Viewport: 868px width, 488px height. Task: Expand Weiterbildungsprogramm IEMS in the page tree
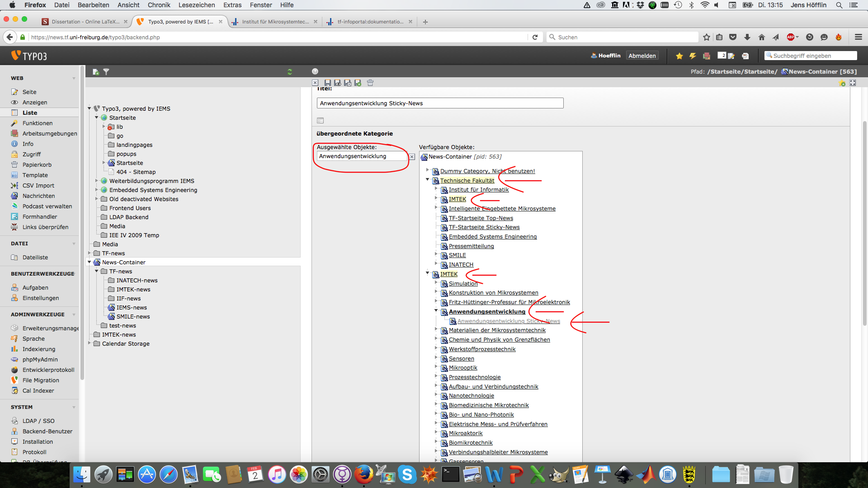click(96, 181)
